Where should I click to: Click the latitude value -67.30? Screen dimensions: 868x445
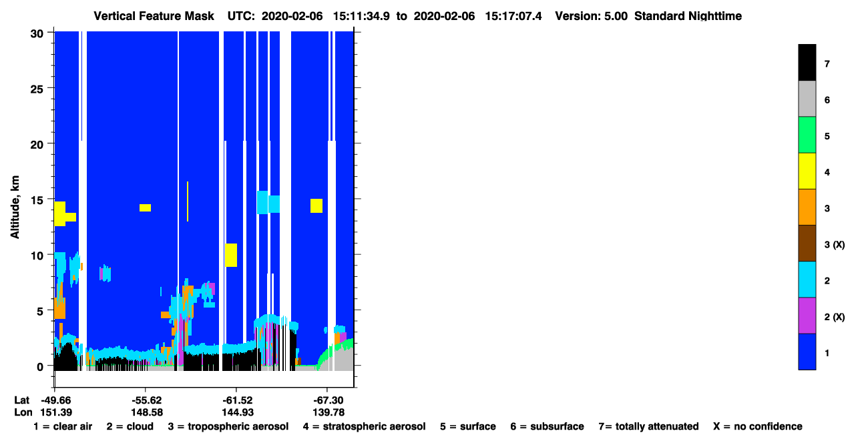click(x=327, y=400)
